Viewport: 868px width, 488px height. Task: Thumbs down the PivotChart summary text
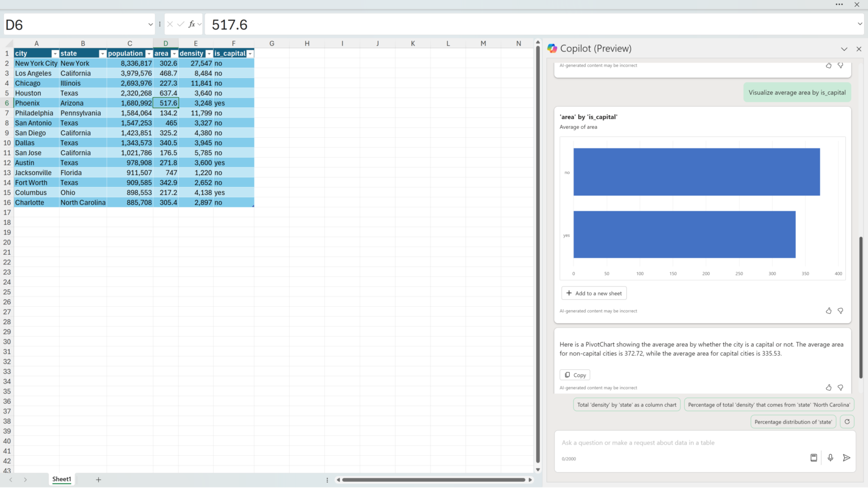click(x=840, y=387)
